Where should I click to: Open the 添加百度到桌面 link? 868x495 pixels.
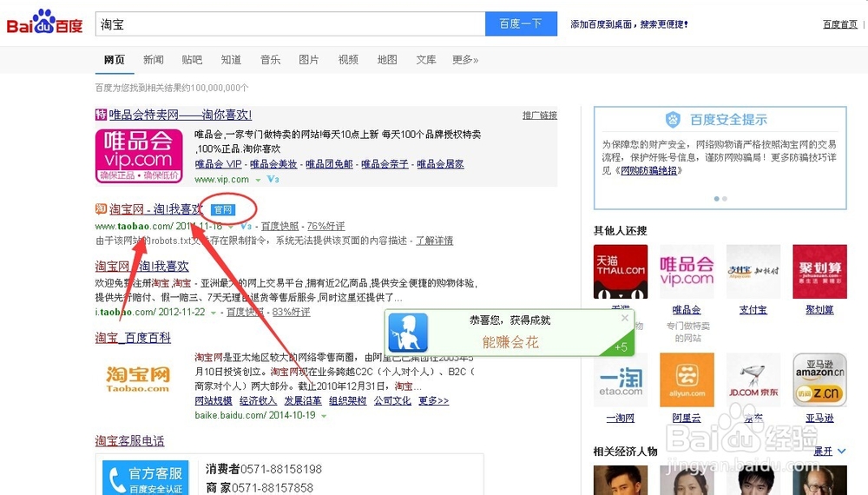click(628, 24)
